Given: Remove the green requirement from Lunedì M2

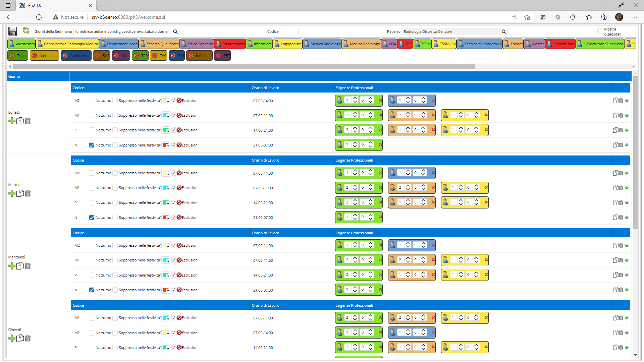Looking at the screenshot, I should [380, 100].
